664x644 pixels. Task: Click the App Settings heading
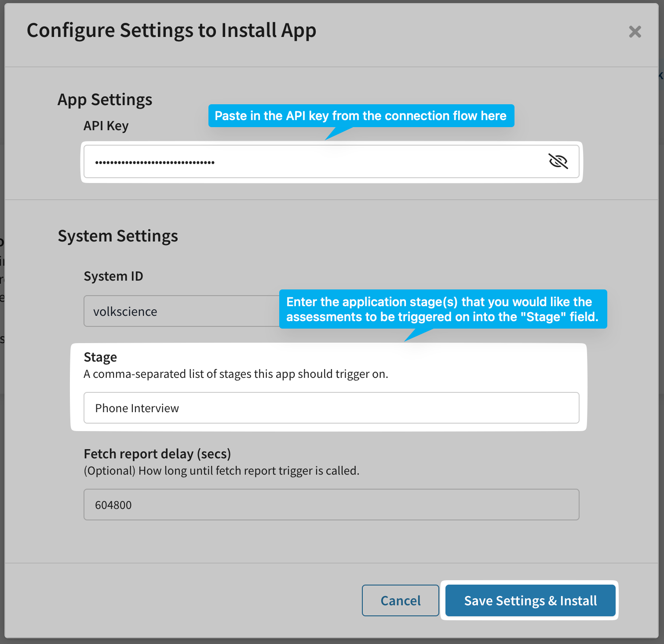pos(105,100)
